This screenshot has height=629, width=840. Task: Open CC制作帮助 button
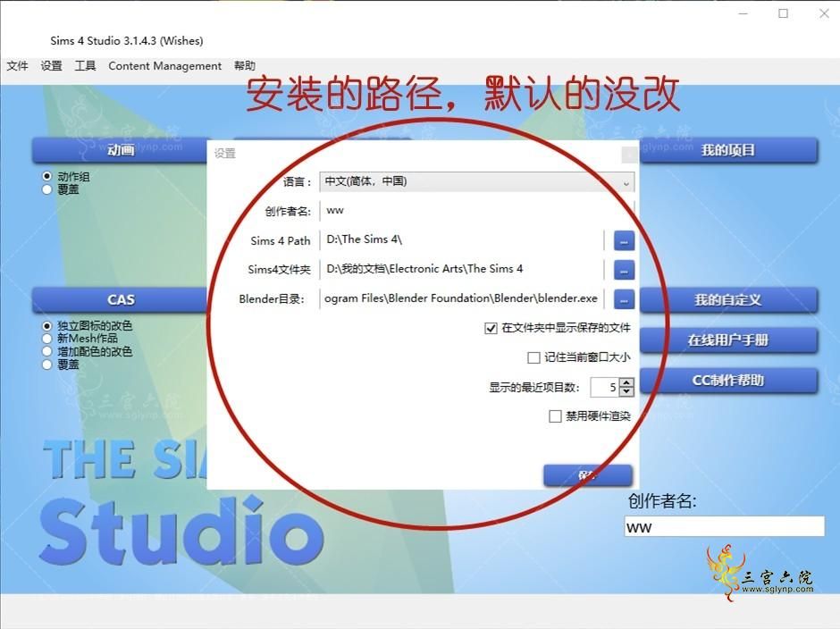[728, 381]
